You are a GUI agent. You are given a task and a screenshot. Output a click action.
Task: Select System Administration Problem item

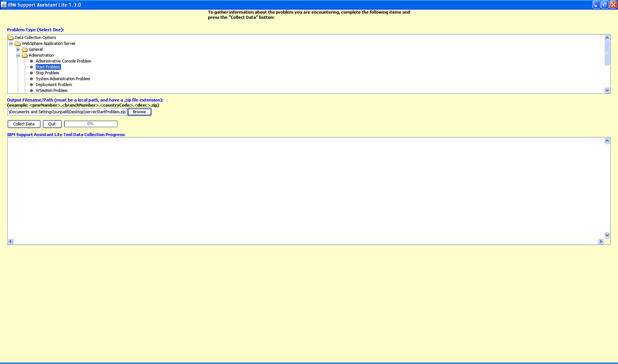[x=63, y=79]
